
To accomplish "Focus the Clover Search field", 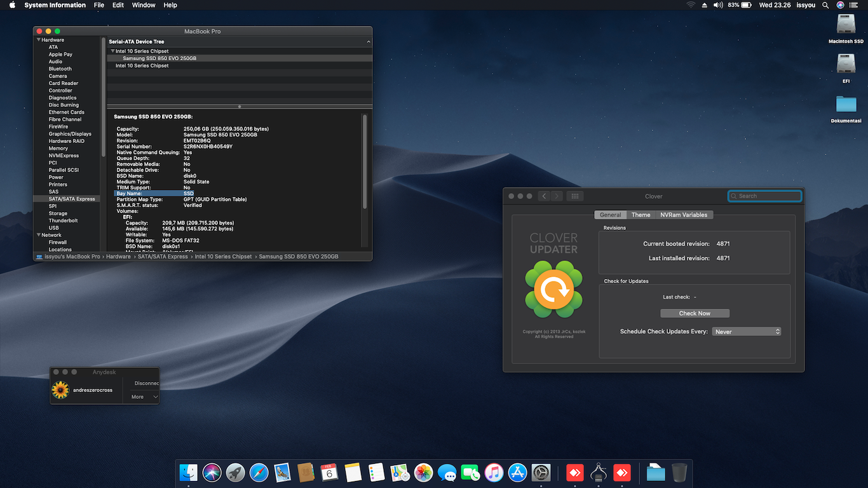I will (765, 196).
